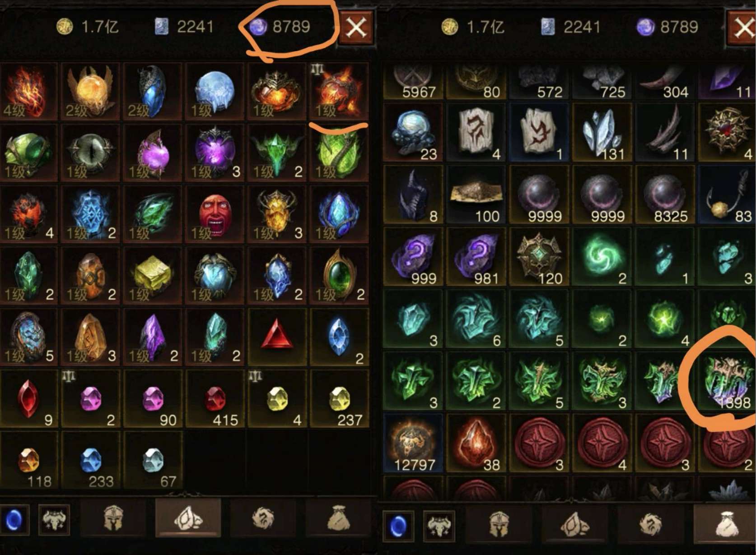The width and height of the screenshot is (756, 555).
Task: Open the gems tab in left panel
Action: coord(188,518)
